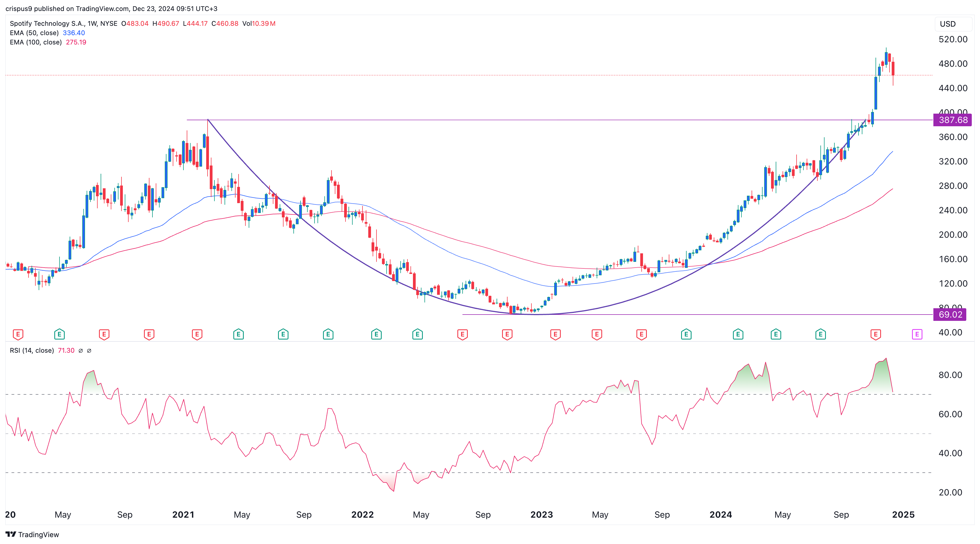
Task: Click the 69.02 purple price label on right axis
Action: [x=950, y=315]
